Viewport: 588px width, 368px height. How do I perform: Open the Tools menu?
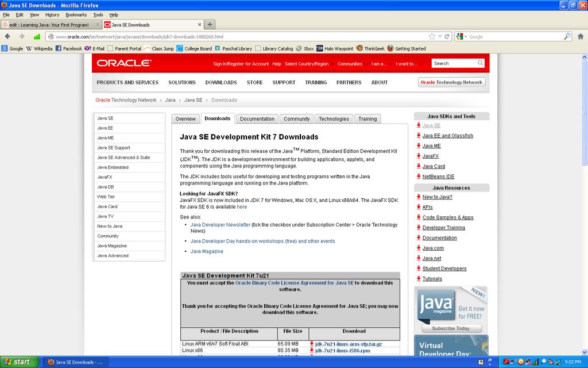(x=98, y=14)
